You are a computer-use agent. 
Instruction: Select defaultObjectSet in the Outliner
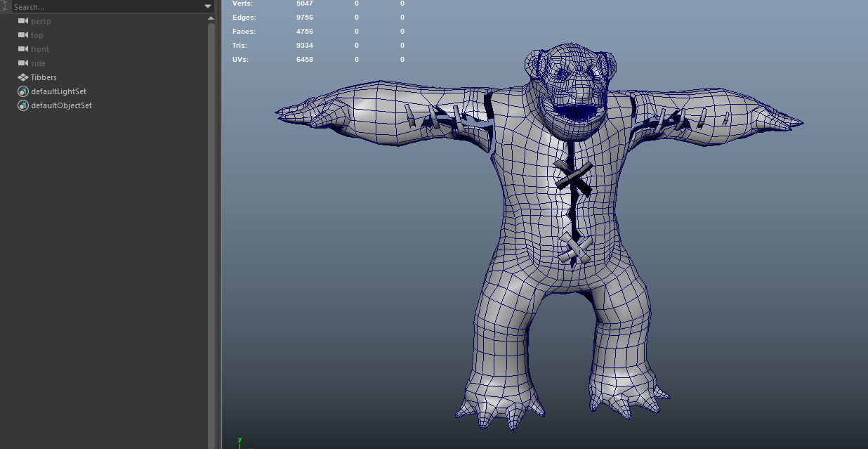[61, 105]
